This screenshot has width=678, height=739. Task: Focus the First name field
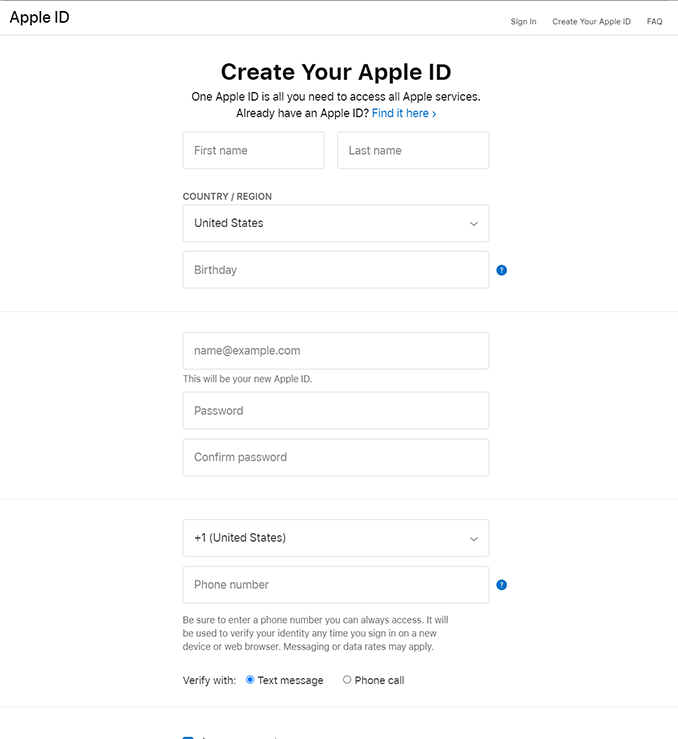click(253, 150)
